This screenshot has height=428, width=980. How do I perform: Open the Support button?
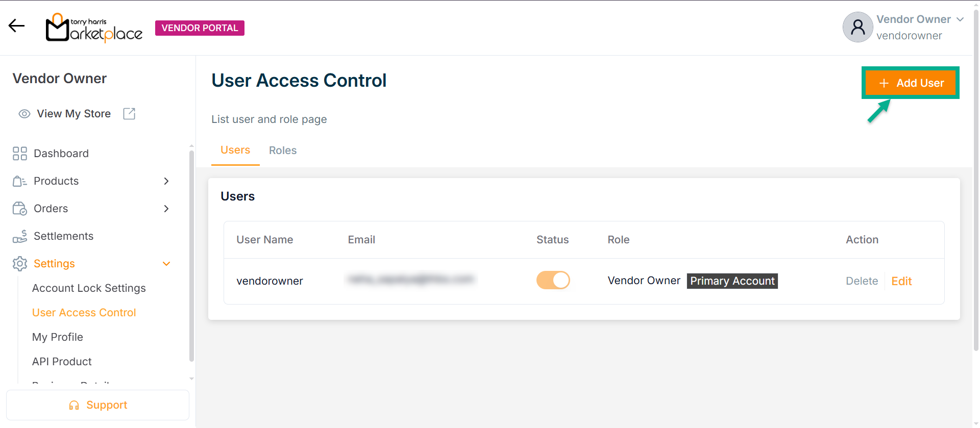97,405
